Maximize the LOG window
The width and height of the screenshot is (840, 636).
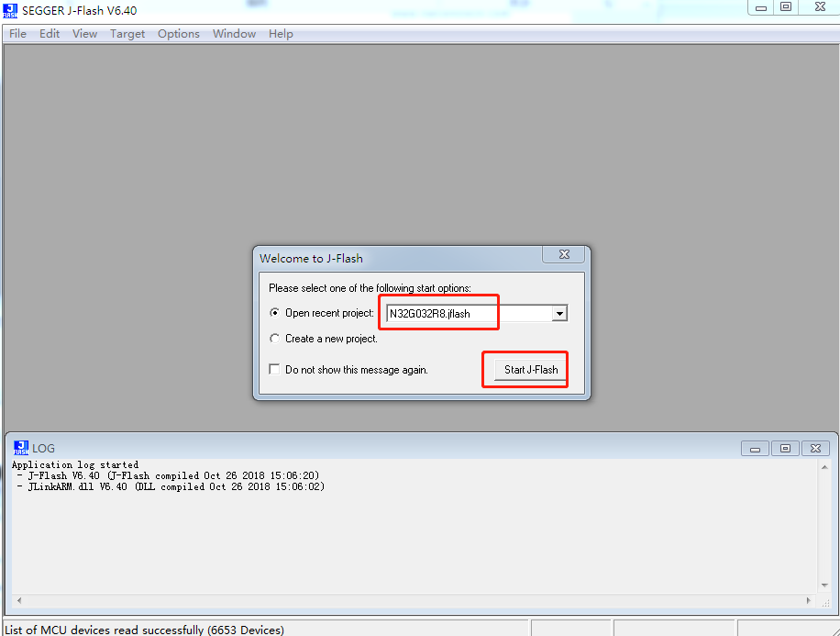(x=785, y=448)
